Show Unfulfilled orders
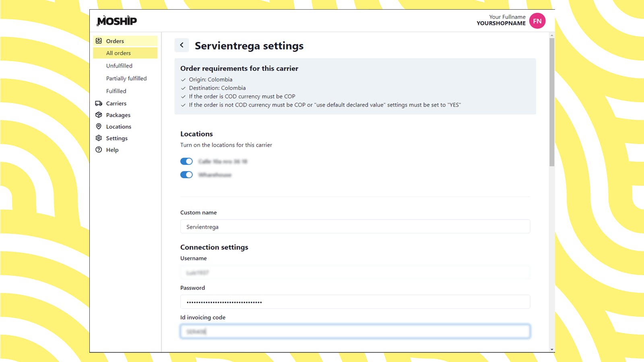 tap(119, 66)
